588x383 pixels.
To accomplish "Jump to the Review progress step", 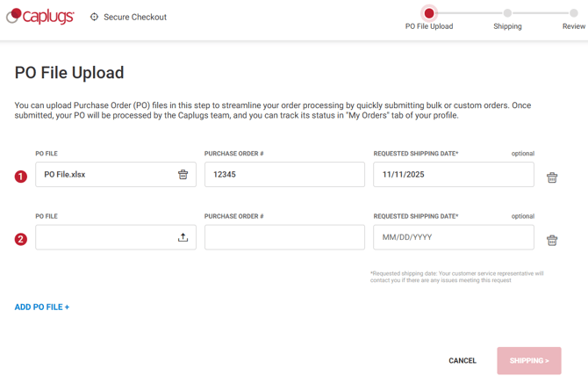I will click(573, 13).
